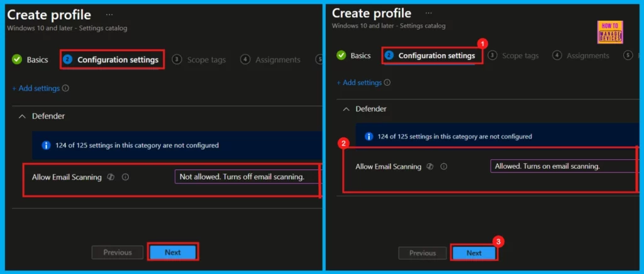The image size is (644, 274).
Task: Click step 3 circle icon in left panel
Action: tap(177, 60)
